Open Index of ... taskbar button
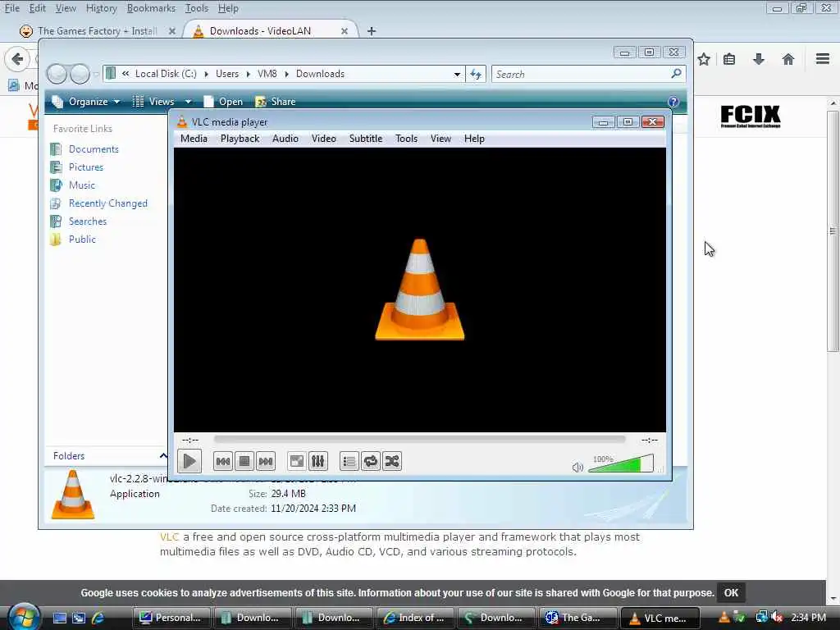The width and height of the screenshot is (840, 630). click(414, 618)
